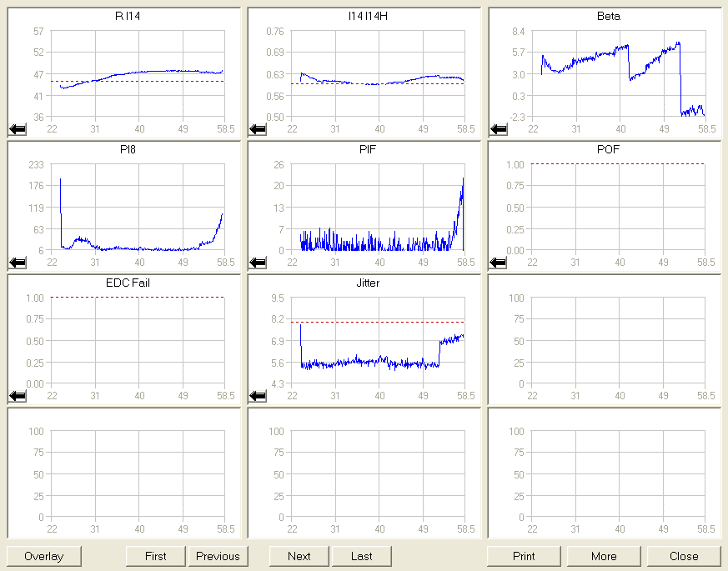Click the '233' axis value on PI8 chart
728x571 pixels.
coord(36,164)
